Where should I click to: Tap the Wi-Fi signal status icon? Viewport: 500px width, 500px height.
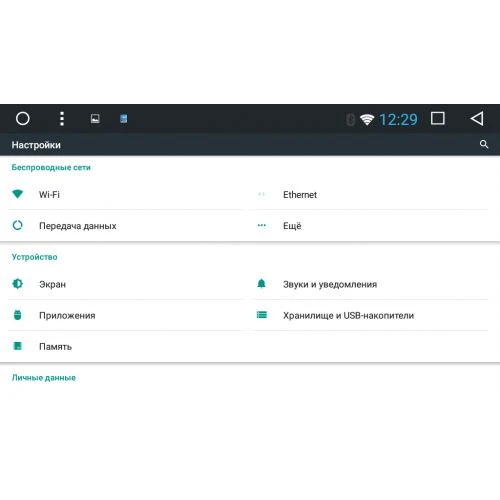367,120
